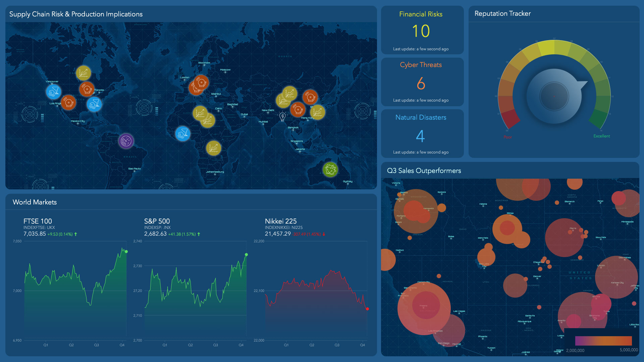
Task: Select the green atom marker over Australia
Action: [330, 170]
